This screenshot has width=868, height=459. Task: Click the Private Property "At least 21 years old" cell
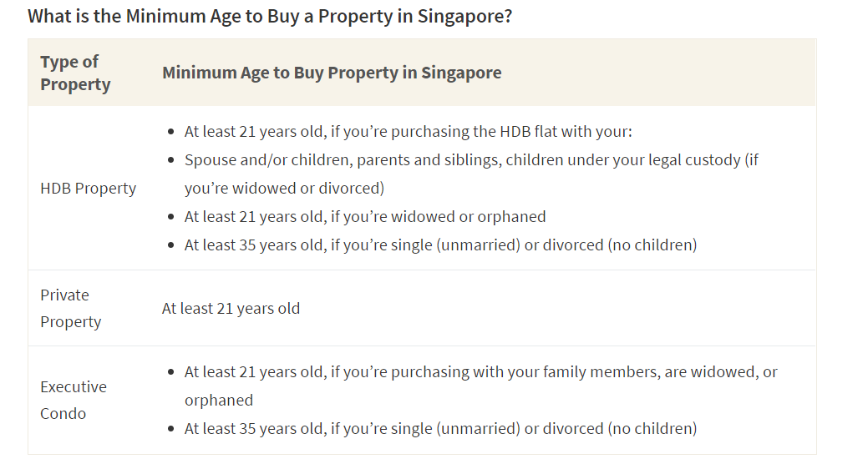tap(231, 308)
